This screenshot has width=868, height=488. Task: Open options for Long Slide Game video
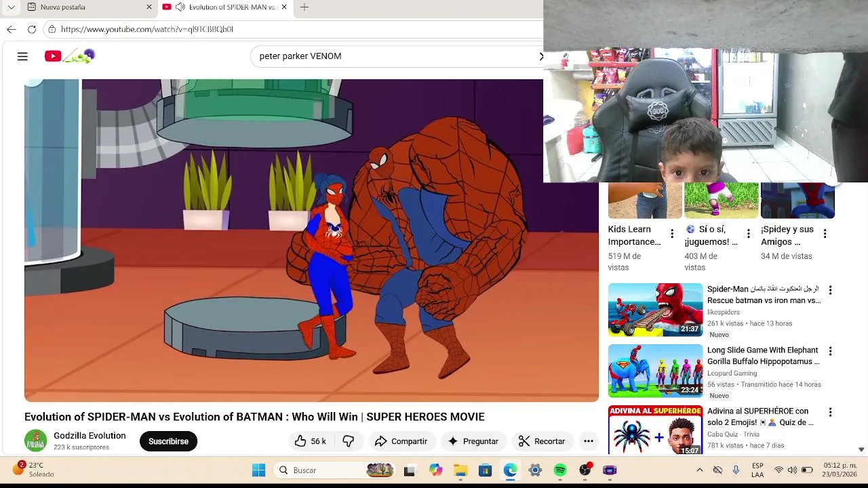point(830,351)
